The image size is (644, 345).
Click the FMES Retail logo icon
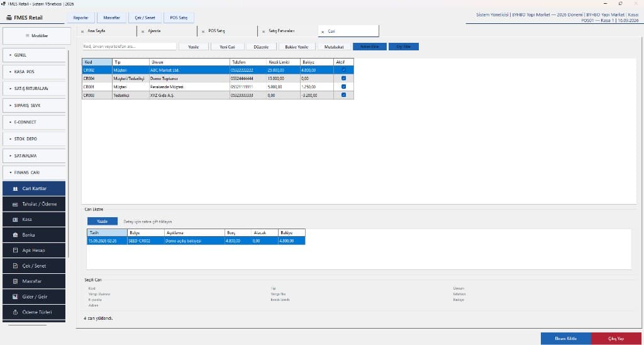[9, 18]
